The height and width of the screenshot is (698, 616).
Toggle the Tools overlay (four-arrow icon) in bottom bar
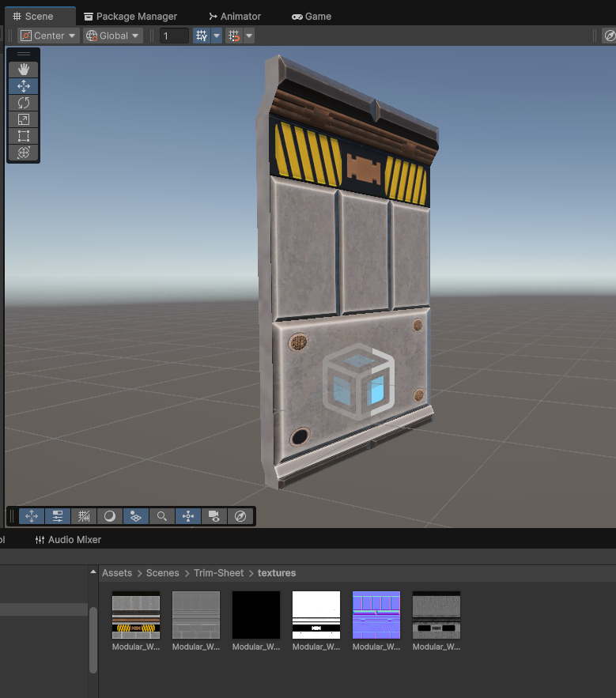point(32,516)
